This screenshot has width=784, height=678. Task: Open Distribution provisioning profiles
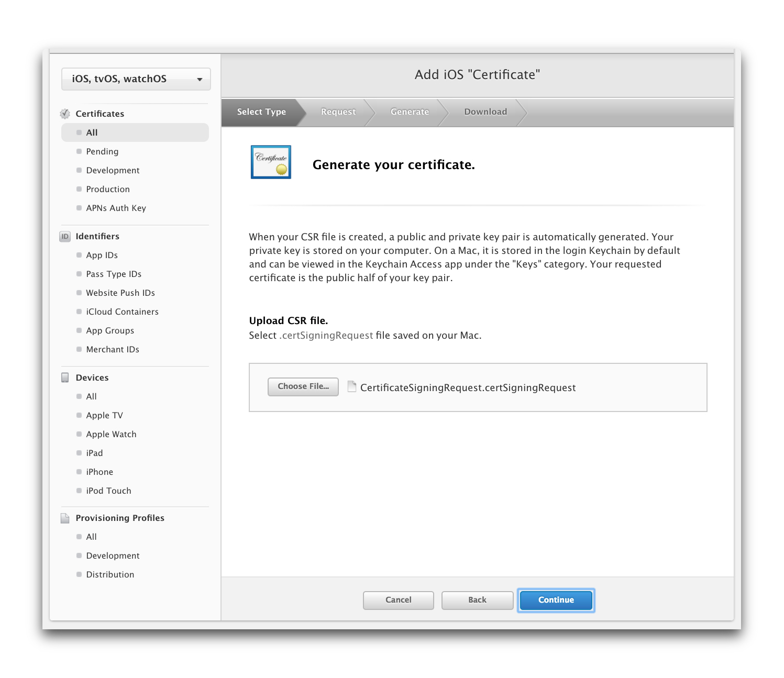[x=110, y=575]
